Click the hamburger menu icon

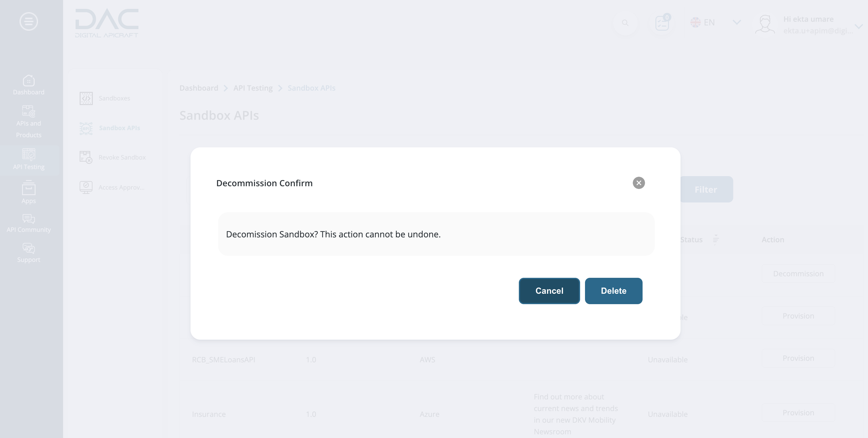click(28, 21)
